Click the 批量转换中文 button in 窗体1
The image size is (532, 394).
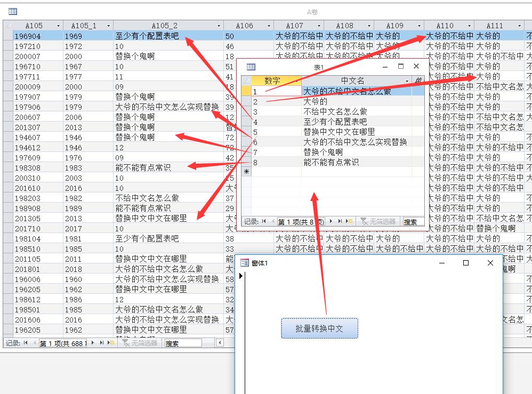tap(319, 328)
